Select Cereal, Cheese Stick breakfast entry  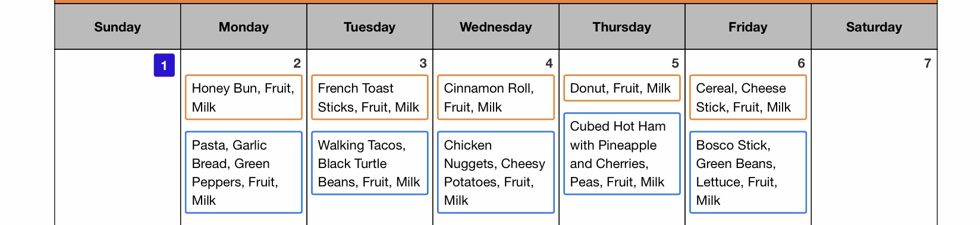pyautogui.click(x=748, y=97)
